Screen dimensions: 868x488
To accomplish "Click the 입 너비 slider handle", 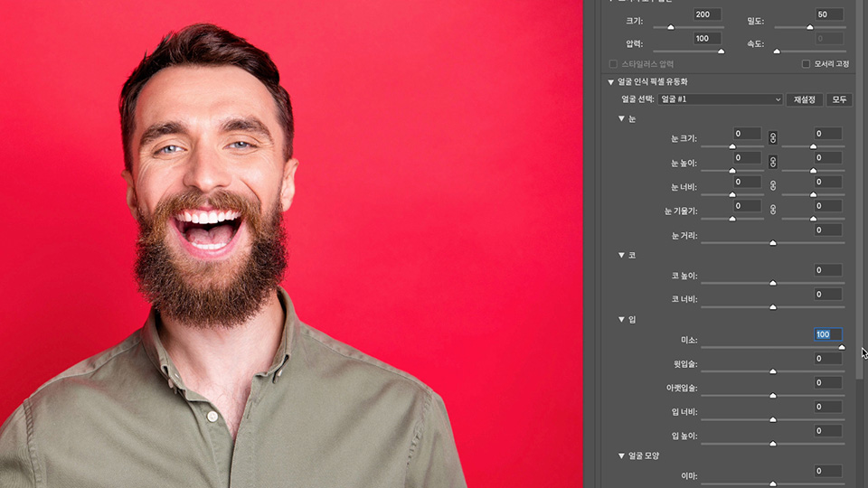I will [x=773, y=419].
